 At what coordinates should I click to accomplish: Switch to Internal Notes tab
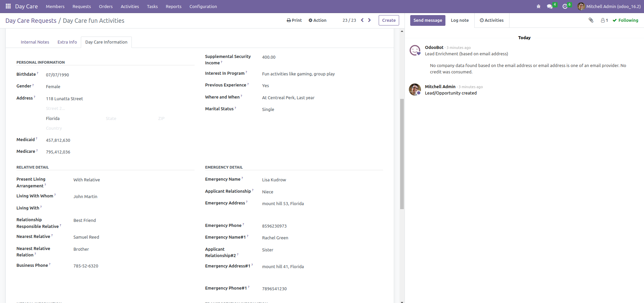pos(35,42)
